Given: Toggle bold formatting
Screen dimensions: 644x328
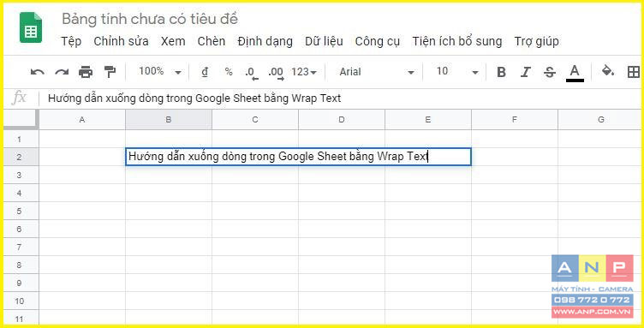Looking at the screenshot, I should click(501, 72).
